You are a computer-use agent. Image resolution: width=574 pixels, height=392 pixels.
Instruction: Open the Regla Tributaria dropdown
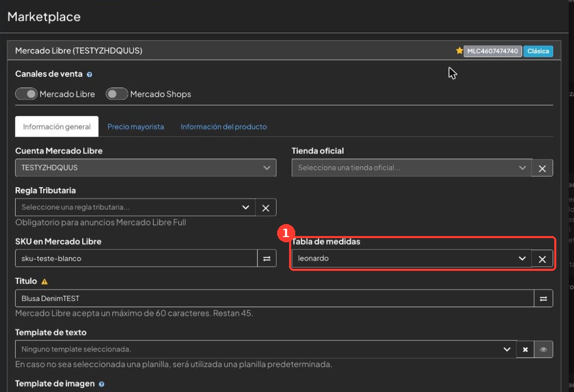pyautogui.click(x=135, y=207)
